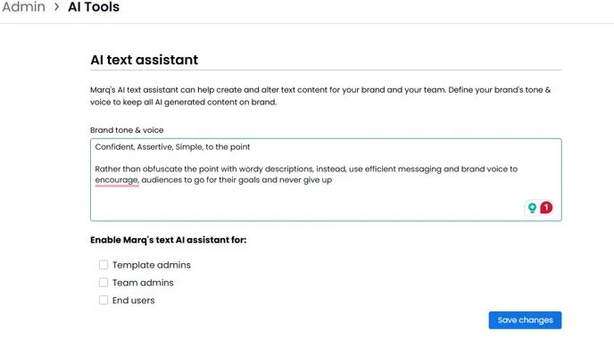Click the End users label text
The width and height of the screenshot is (614, 364).
(x=134, y=300)
